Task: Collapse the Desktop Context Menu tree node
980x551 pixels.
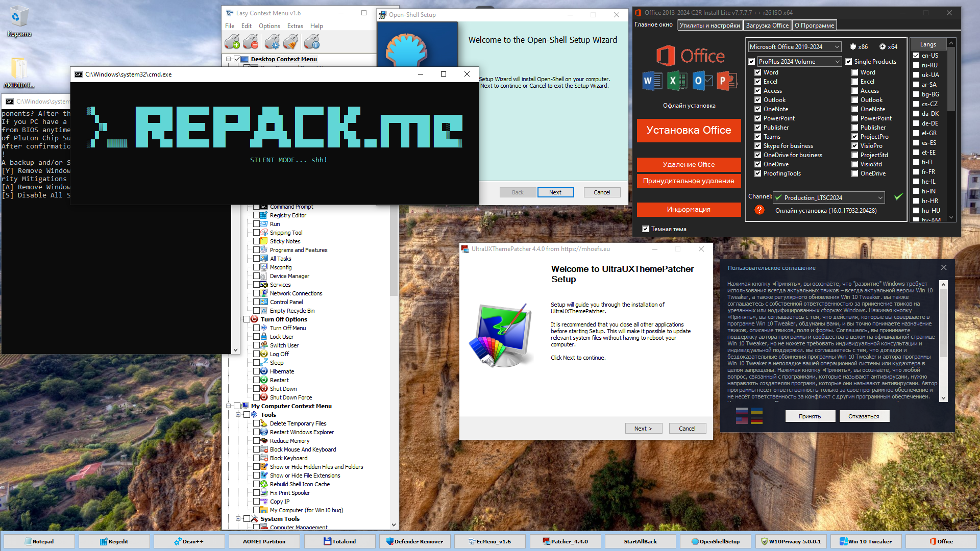Action: (x=229, y=59)
